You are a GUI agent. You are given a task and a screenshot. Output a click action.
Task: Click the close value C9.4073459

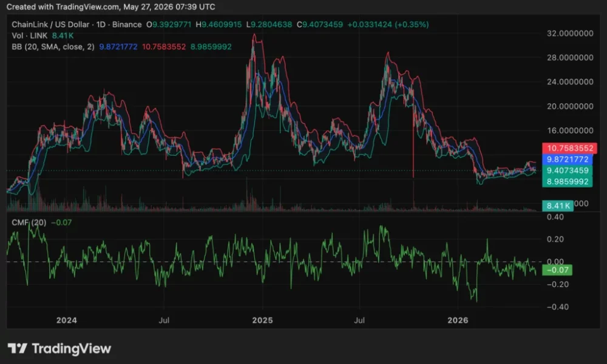click(320, 24)
